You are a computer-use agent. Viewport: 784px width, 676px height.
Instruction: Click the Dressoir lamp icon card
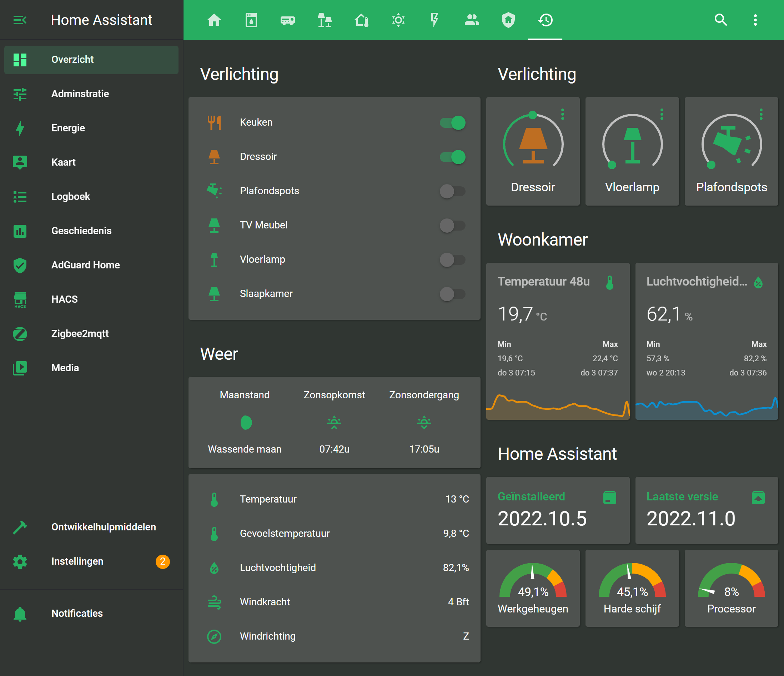pos(533,146)
